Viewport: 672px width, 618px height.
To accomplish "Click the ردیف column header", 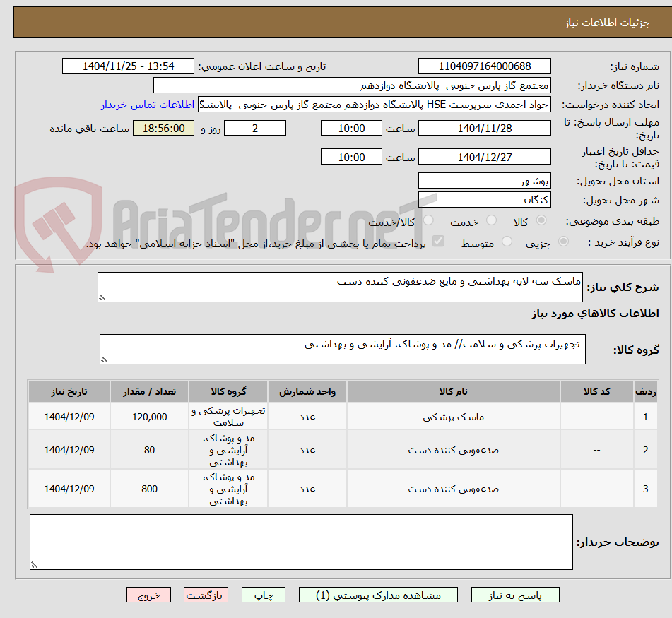I will pyautogui.click(x=645, y=391).
